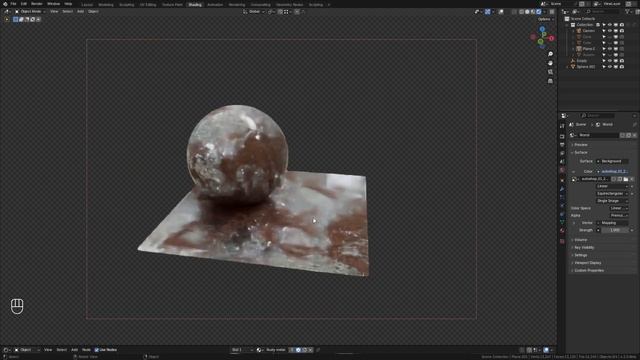Disable Sphere.001 in renders camera icon
The height and width of the screenshot is (360, 640).
(622, 67)
